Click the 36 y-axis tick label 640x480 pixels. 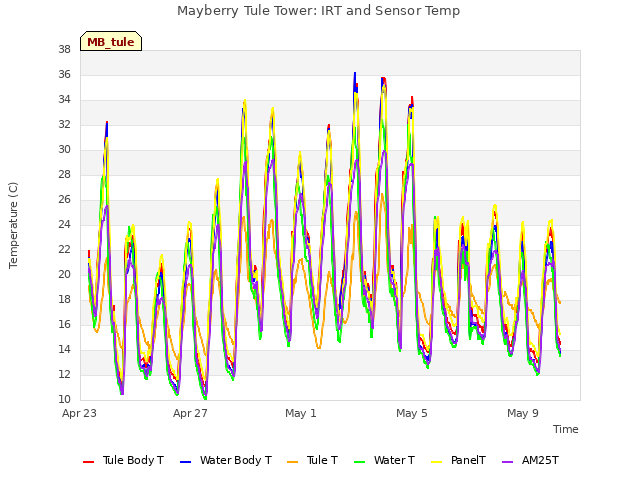click(64, 75)
